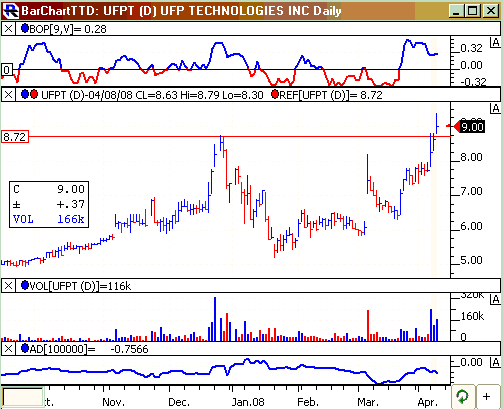Image resolution: width=503 pixels, height=409 pixels.
Task: Click the Dec. date axis label
Action: [x=179, y=402]
